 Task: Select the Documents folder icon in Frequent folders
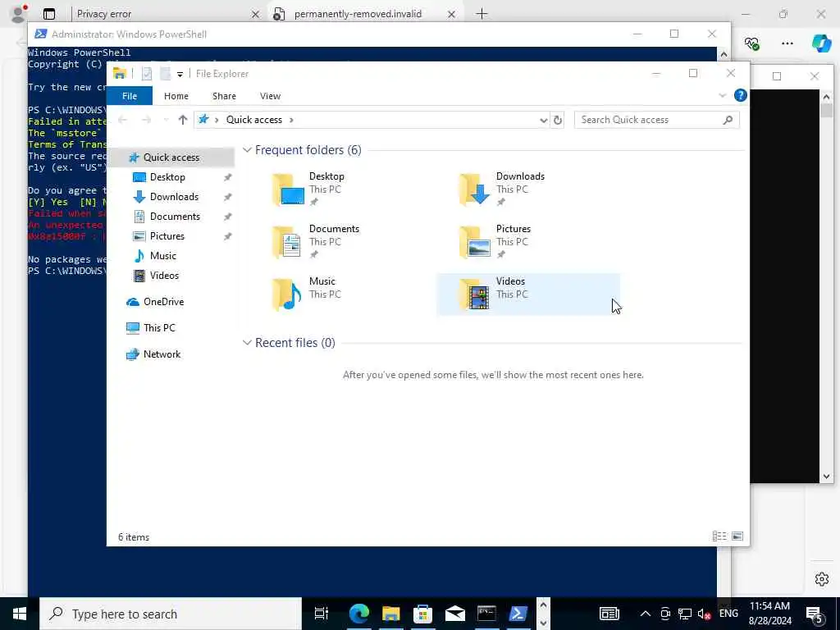tap(288, 242)
